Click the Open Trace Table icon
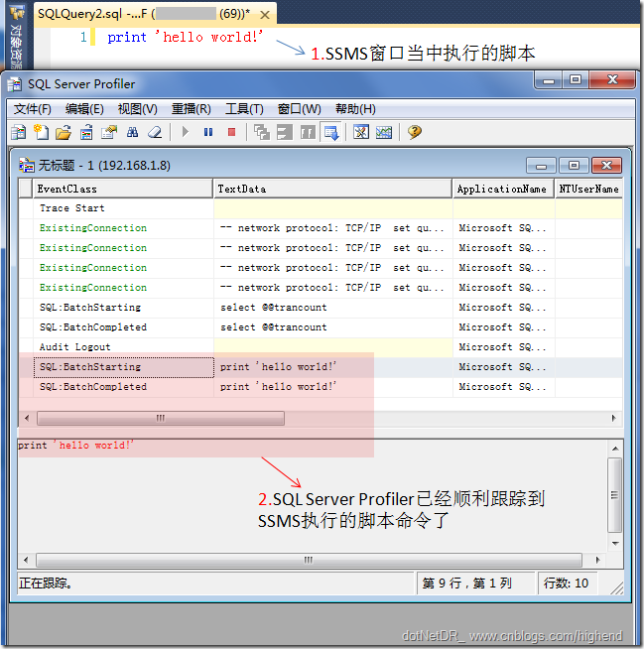The height and width of the screenshot is (649, 644). tap(86, 132)
